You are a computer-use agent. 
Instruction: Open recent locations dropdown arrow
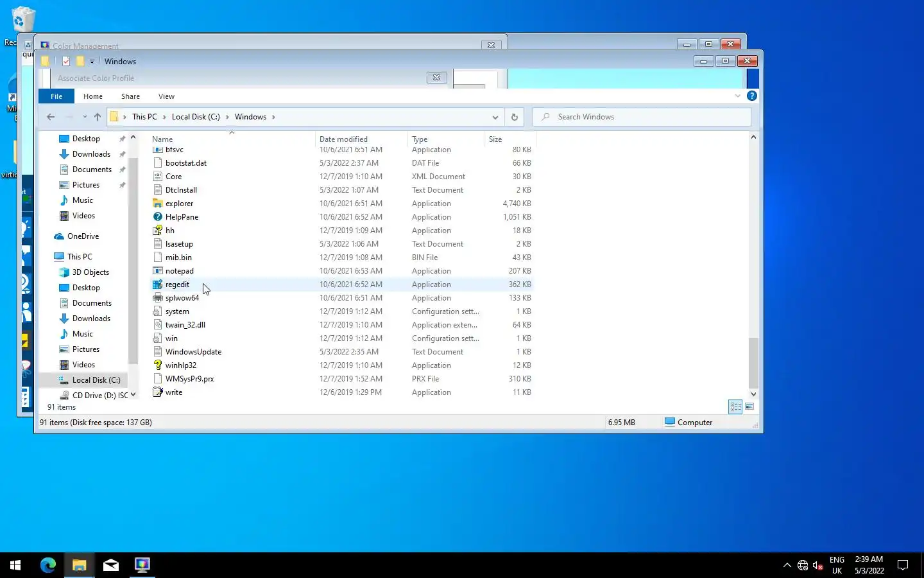(84, 117)
